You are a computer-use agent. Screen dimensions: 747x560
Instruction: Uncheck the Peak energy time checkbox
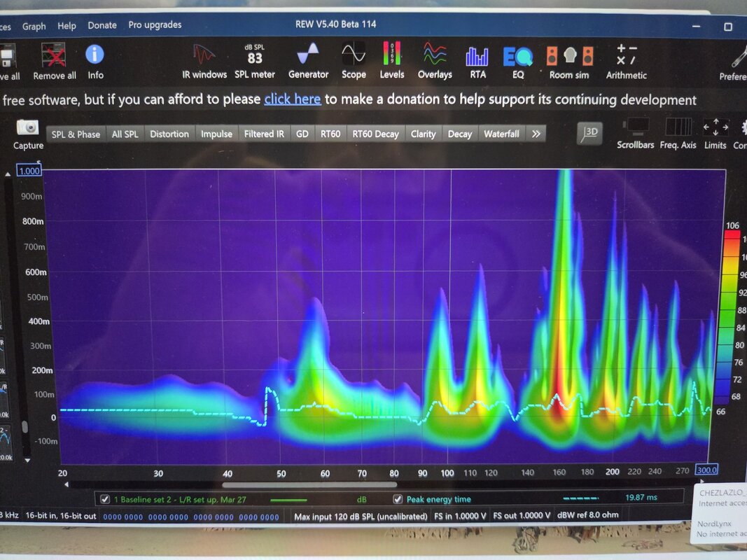398,499
